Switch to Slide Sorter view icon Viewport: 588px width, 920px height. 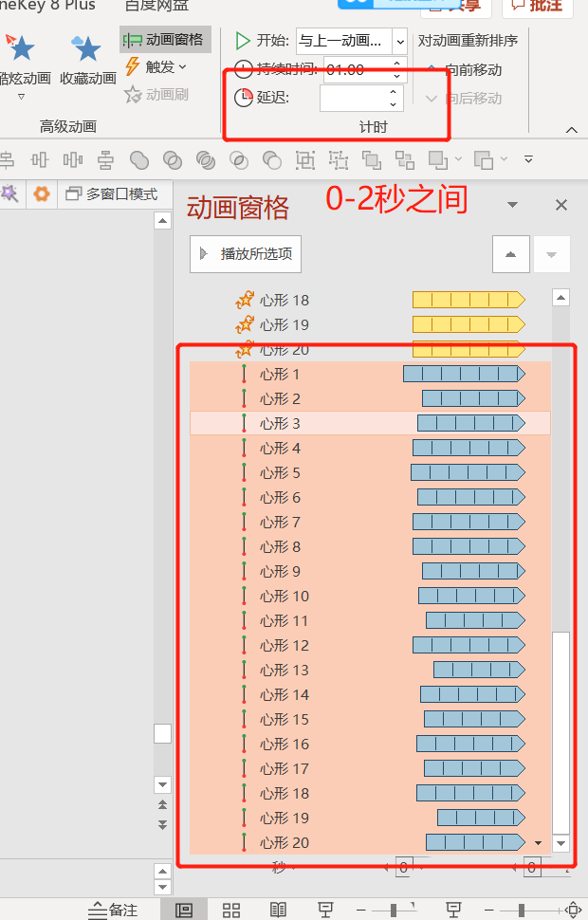(231, 910)
